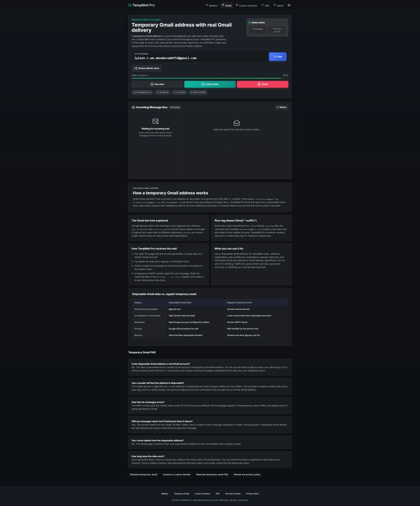Click the clock icon on Extend Timer

[x=203, y=84]
